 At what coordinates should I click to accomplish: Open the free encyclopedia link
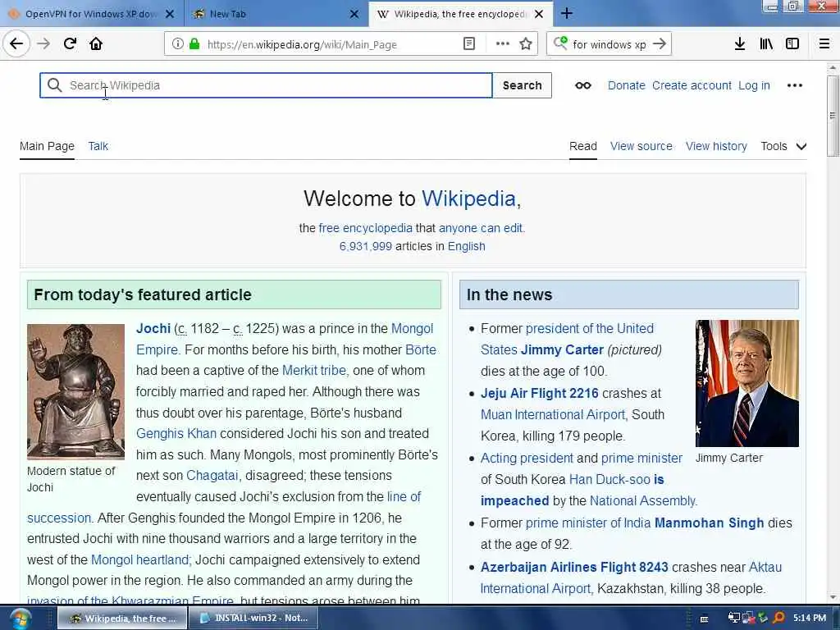pos(365,228)
